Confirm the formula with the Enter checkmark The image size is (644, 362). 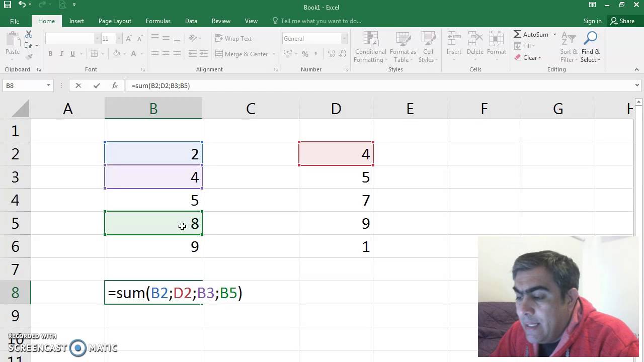(x=97, y=86)
